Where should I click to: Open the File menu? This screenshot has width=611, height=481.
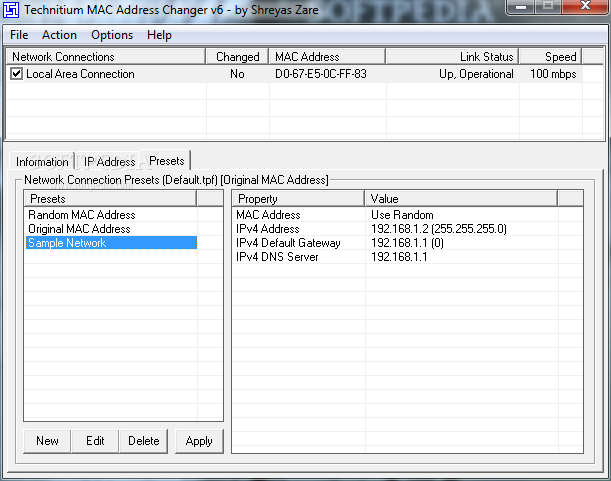pyautogui.click(x=19, y=35)
